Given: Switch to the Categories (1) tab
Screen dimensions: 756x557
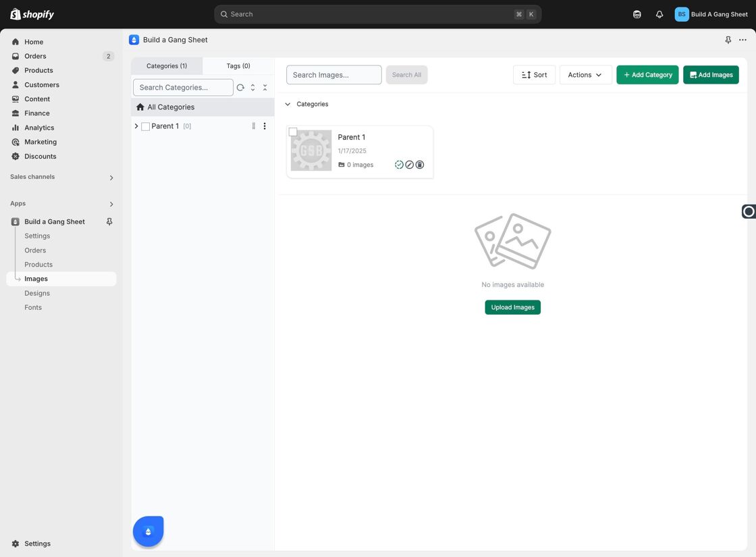Looking at the screenshot, I should pos(167,66).
